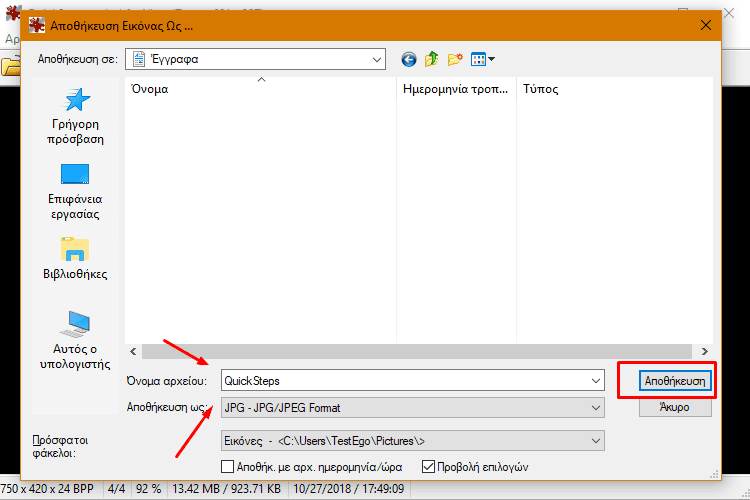Expand the file name QuickSteps dropdown arrow

[x=596, y=381]
